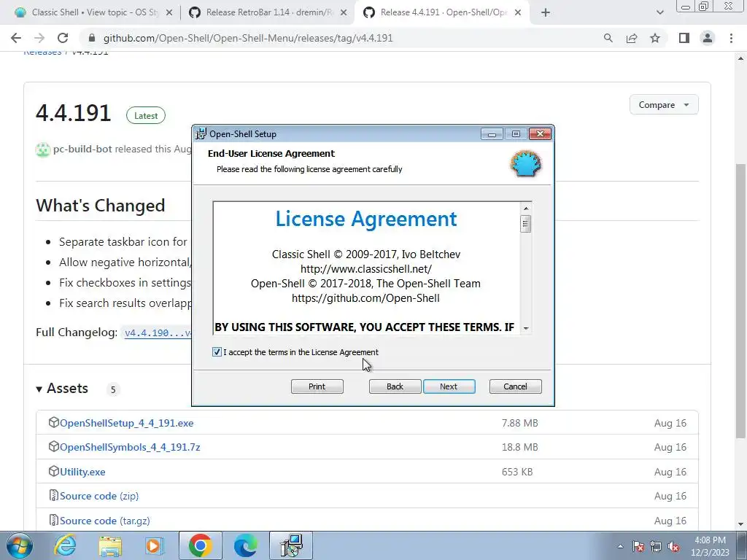Click the GitHub page vertical scrollbar

(740, 300)
